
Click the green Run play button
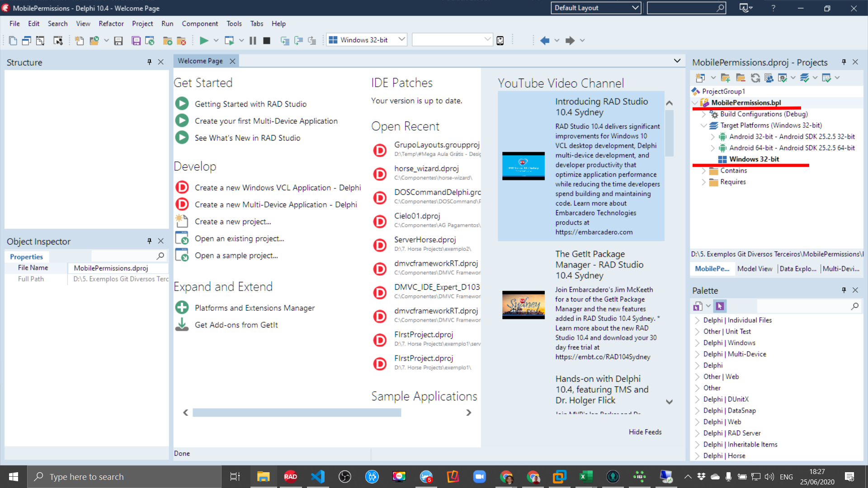pyautogui.click(x=204, y=41)
